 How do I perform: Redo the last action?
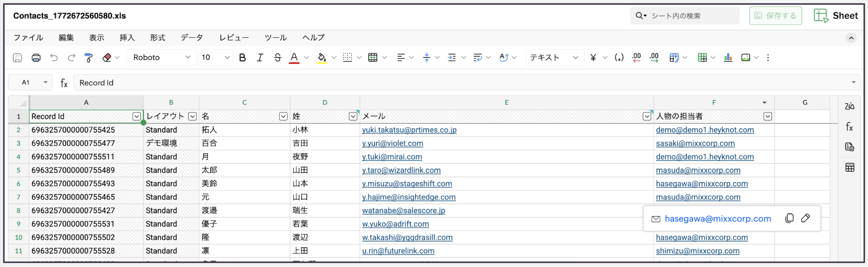(x=72, y=58)
